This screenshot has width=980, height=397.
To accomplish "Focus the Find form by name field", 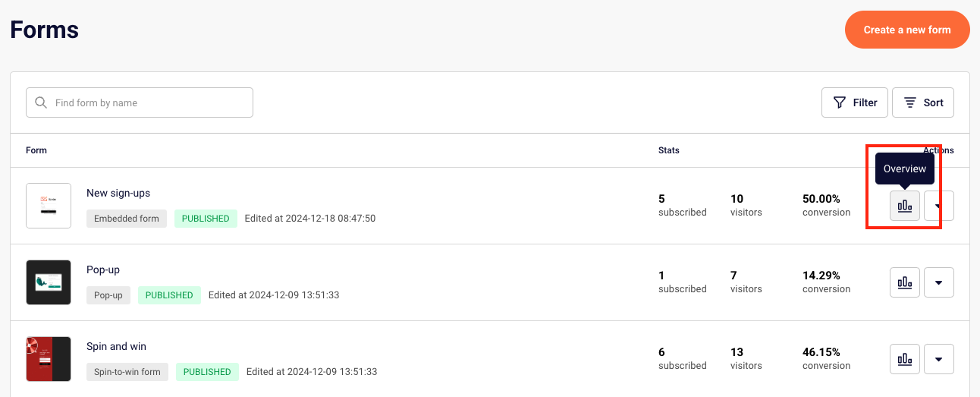I will pyautogui.click(x=148, y=102).
